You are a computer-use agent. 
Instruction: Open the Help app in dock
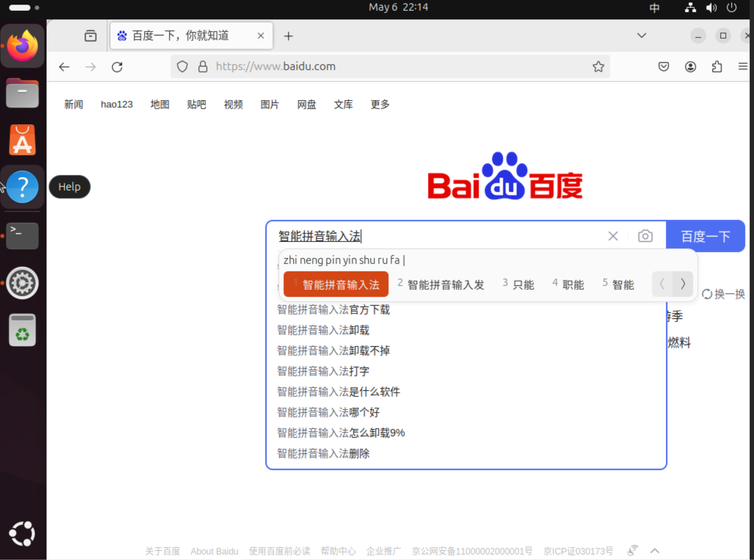pyautogui.click(x=22, y=187)
